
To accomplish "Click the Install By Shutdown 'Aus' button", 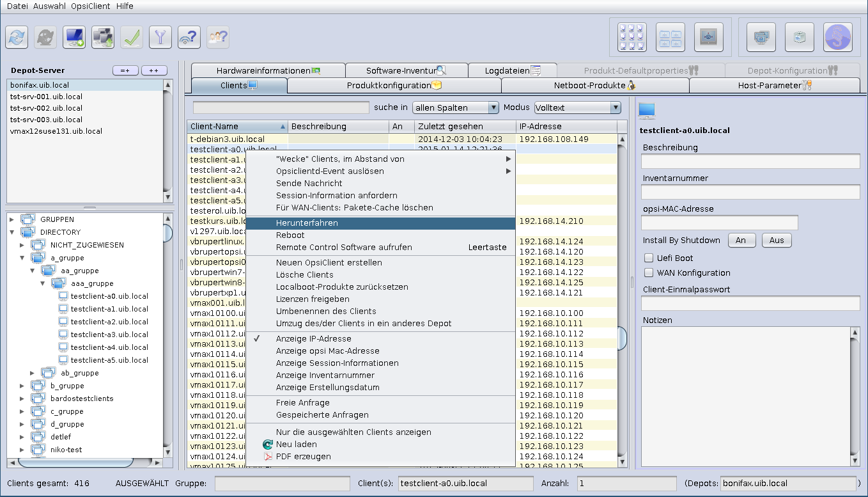I will [x=777, y=241].
